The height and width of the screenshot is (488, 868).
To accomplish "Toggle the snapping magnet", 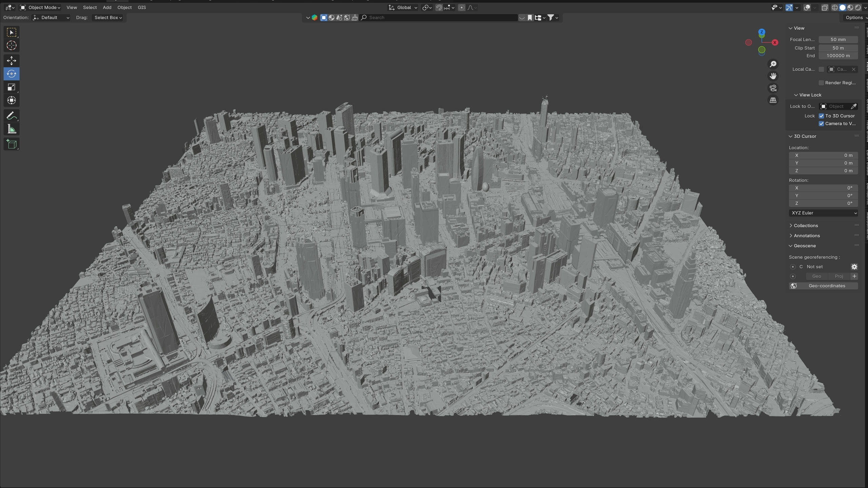I will [x=439, y=7].
